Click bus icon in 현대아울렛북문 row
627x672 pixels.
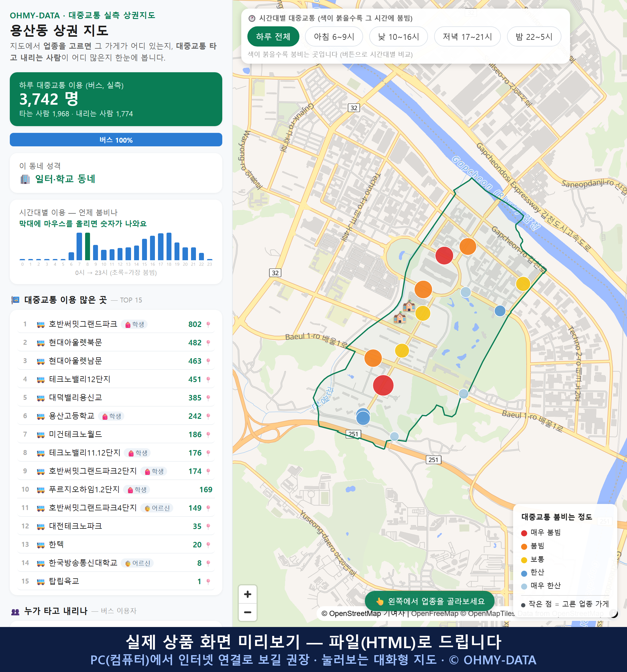(x=40, y=343)
